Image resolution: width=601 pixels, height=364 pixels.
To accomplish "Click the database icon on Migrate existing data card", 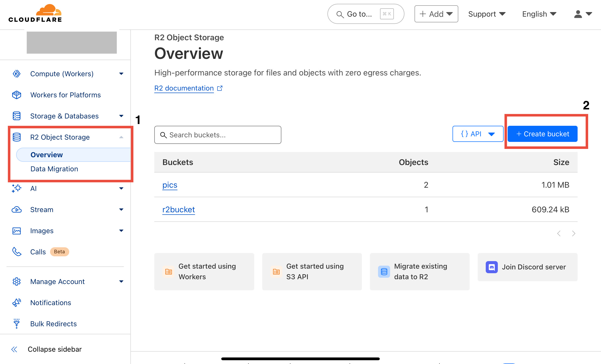I will 384,272.
